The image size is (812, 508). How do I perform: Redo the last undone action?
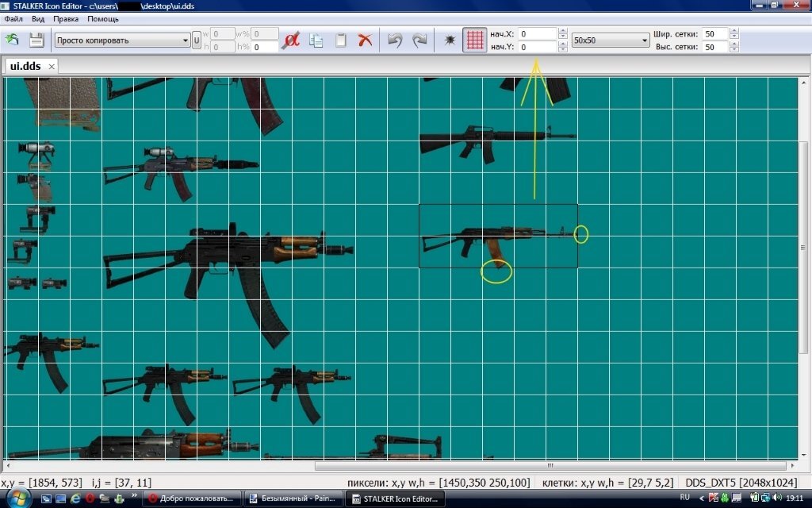coord(419,40)
